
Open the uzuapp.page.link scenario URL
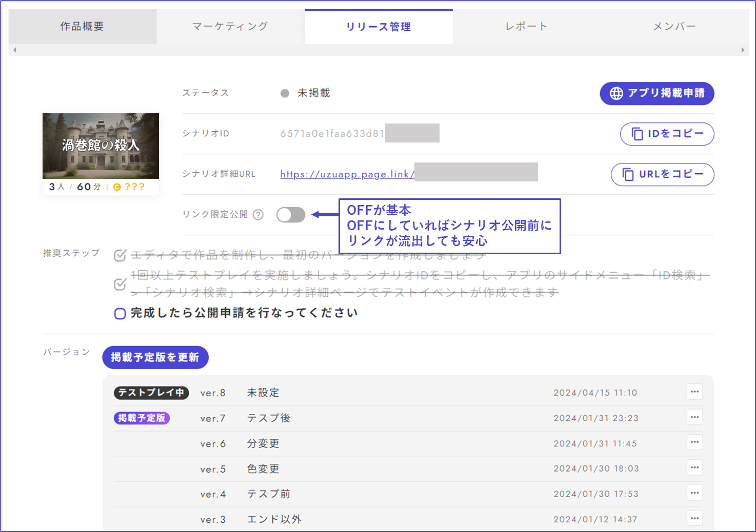click(347, 174)
